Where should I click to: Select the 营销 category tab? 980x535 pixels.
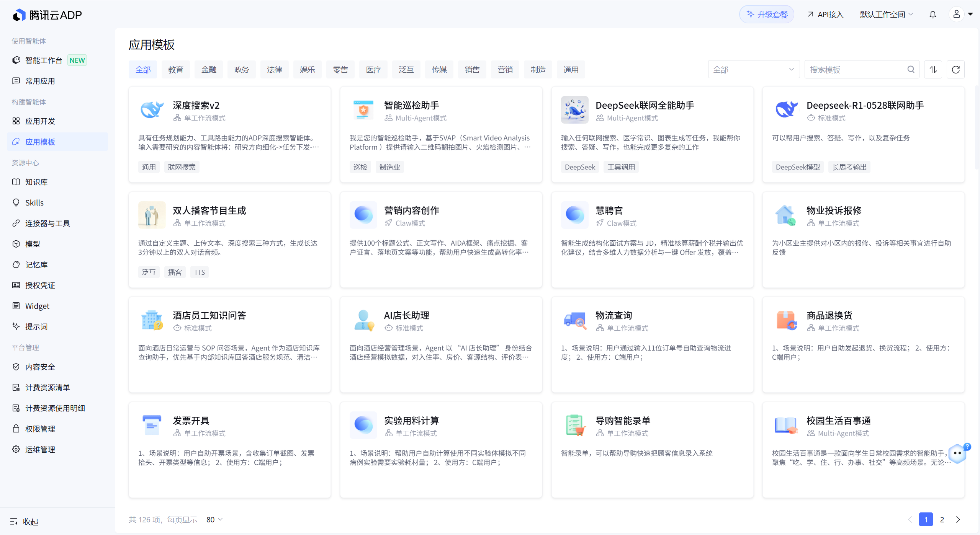coord(505,69)
